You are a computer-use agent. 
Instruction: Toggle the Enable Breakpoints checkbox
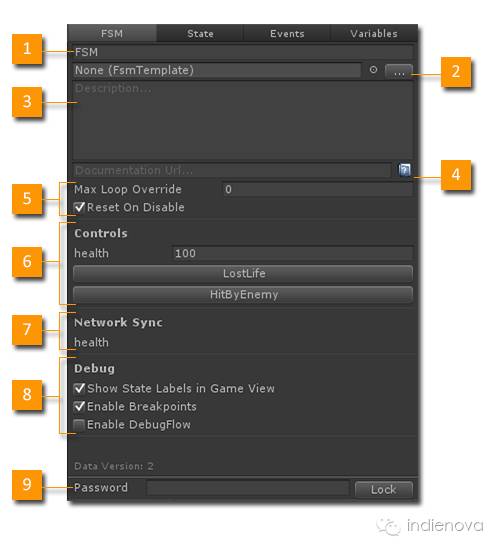click(x=79, y=407)
